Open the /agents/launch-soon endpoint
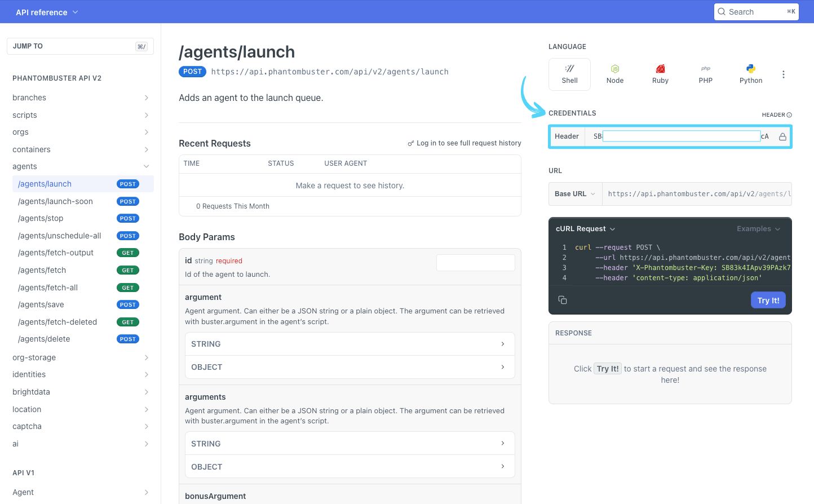Screen dimensions: 814x504 pos(83,201)
